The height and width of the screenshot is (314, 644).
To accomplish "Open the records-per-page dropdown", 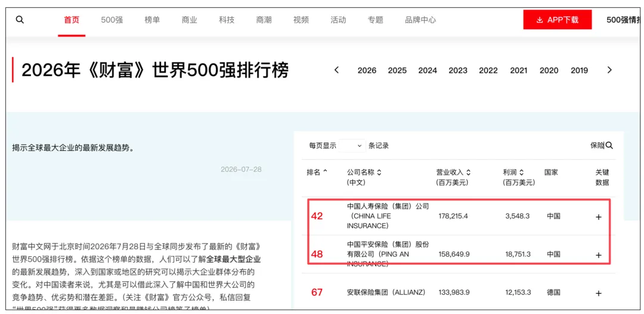I will pyautogui.click(x=352, y=146).
